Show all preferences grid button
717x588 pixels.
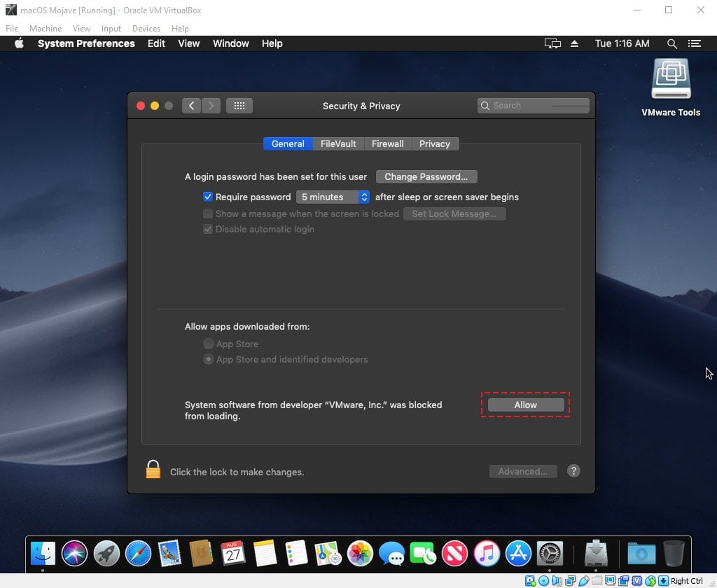click(239, 106)
